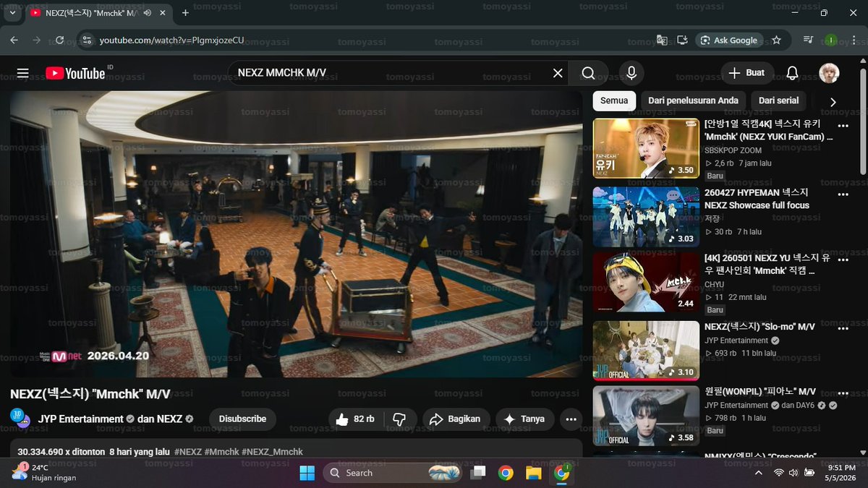Open options for the NEXZ YU fancam video

click(843, 260)
